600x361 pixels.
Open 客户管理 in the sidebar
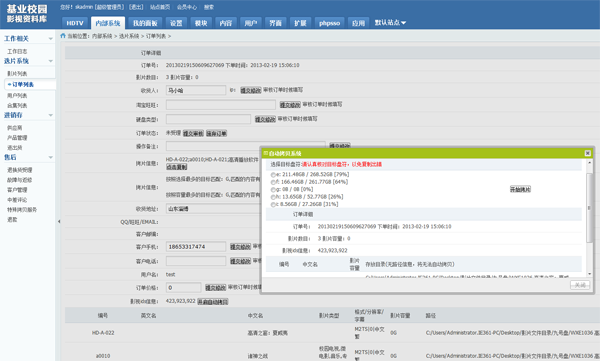tap(17, 190)
